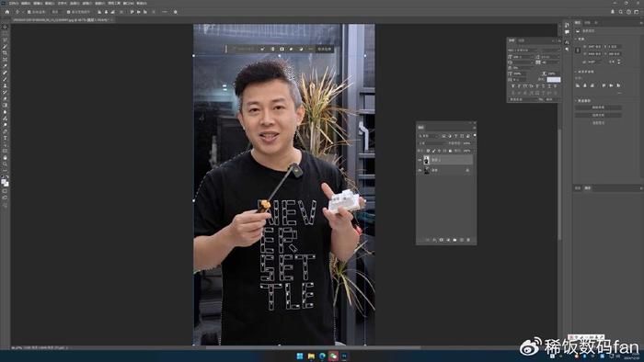Open the layer filter kind dropdown
The image size is (644, 362).
coord(429,136)
